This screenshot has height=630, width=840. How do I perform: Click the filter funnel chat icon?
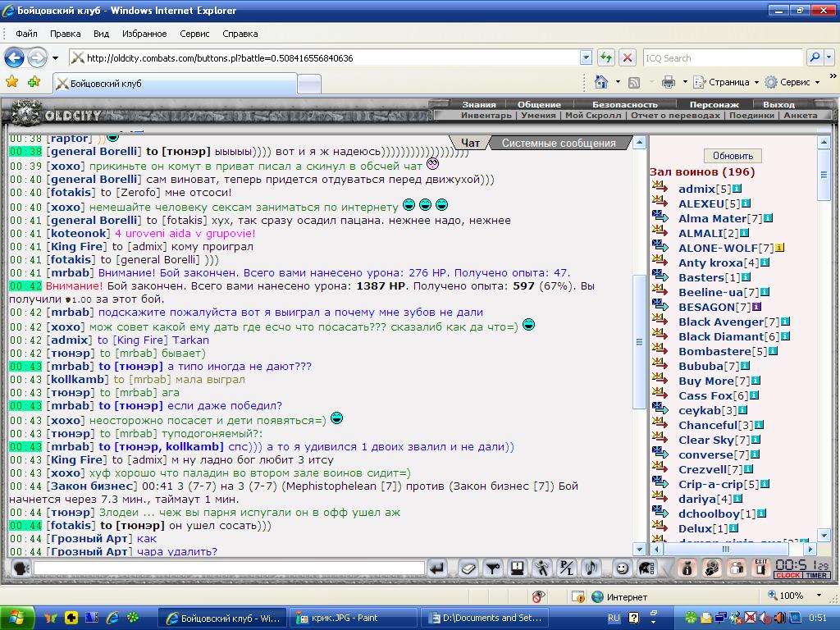pos(493,568)
